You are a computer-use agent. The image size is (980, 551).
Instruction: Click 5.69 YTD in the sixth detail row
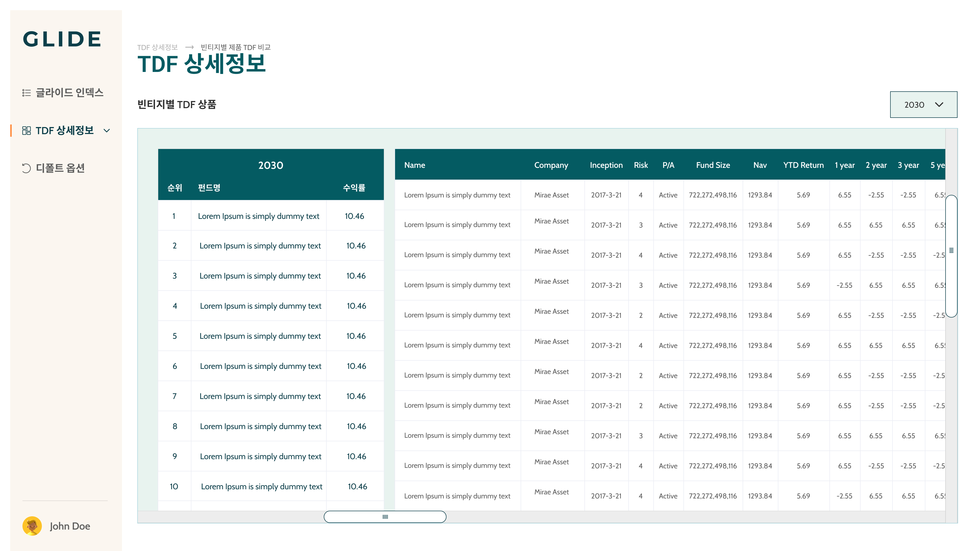pyautogui.click(x=803, y=345)
